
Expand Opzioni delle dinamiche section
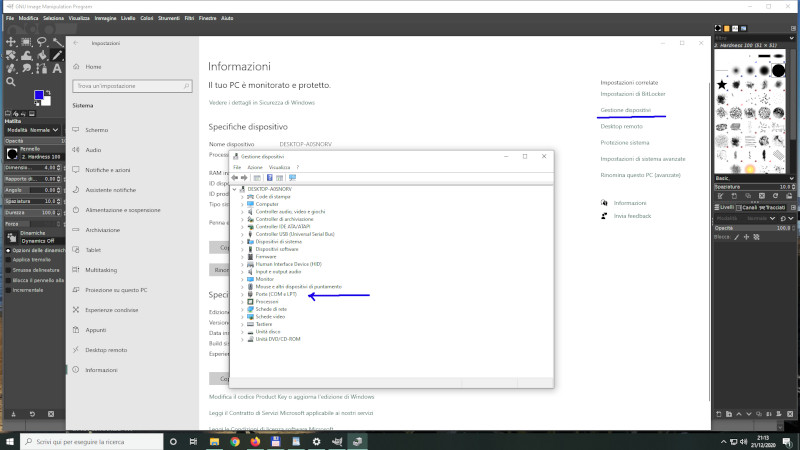point(8,250)
